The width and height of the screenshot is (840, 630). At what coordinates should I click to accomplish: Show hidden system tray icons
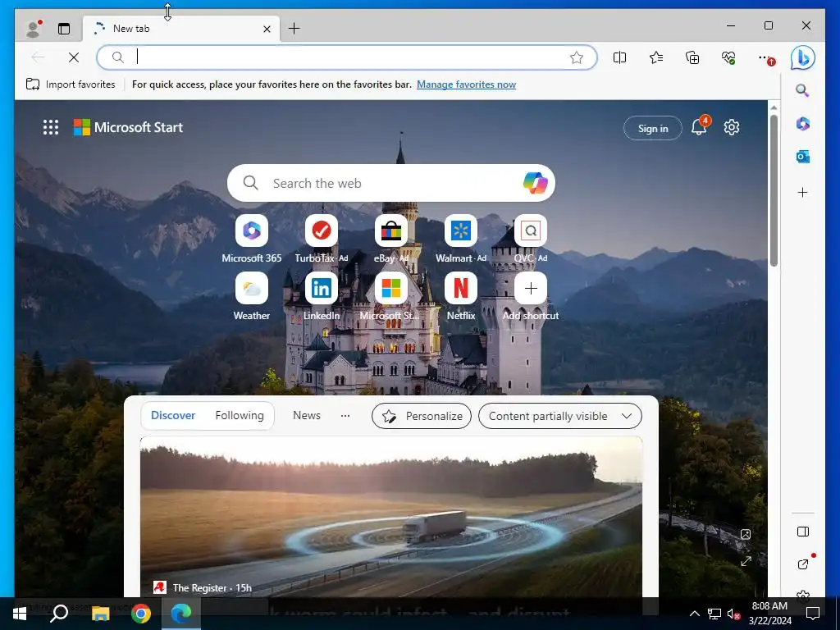(x=694, y=614)
